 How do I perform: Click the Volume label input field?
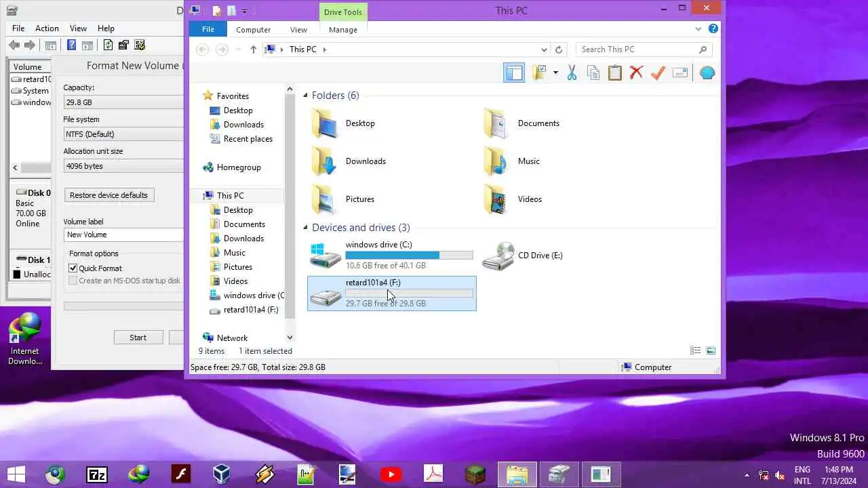point(123,235)
